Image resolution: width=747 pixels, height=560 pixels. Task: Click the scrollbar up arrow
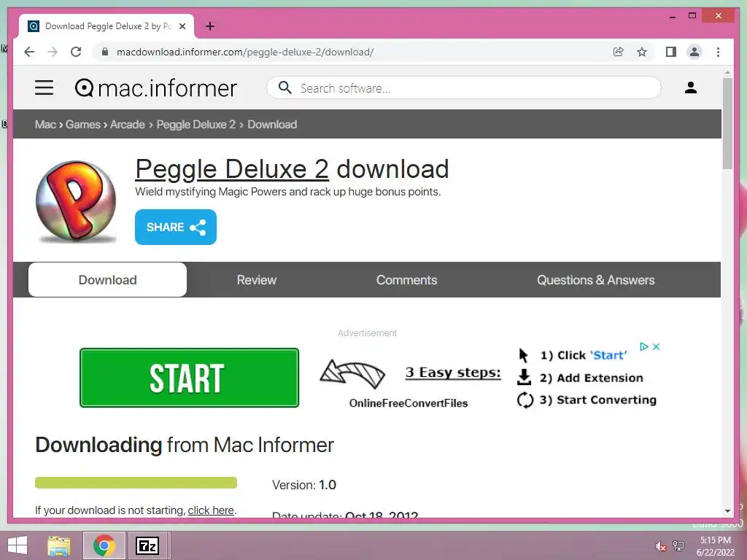pyautogui.click(x=727, y=72)
